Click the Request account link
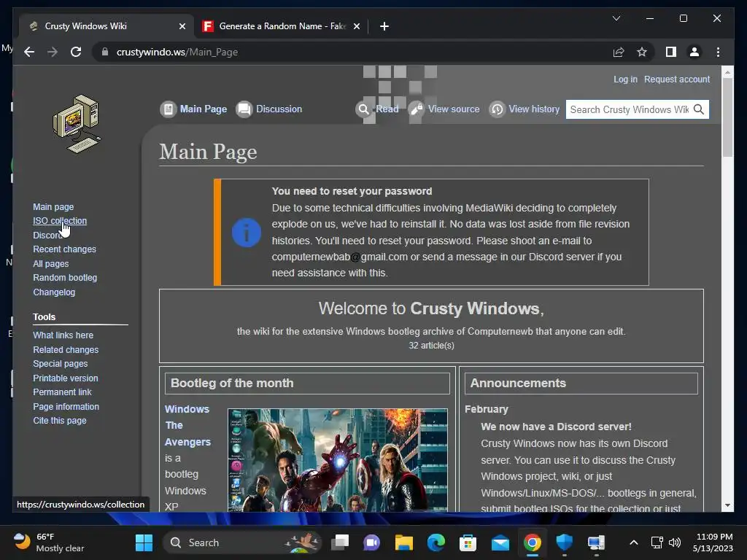 pyautogui.click(x=677, y=79)
